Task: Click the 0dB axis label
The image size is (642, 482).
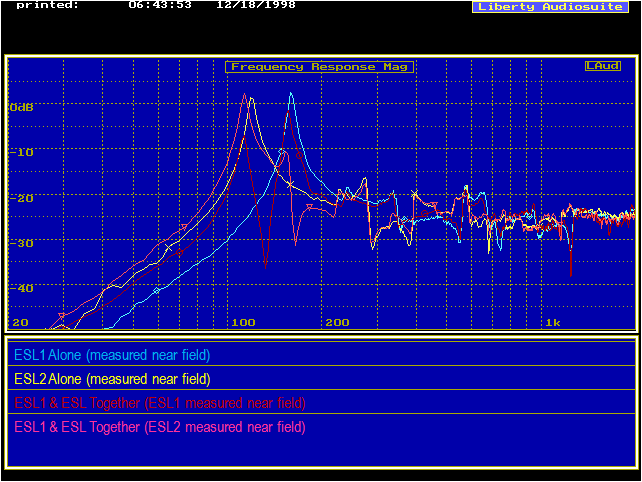Action: pyautogui.click(x=21, y=108)
